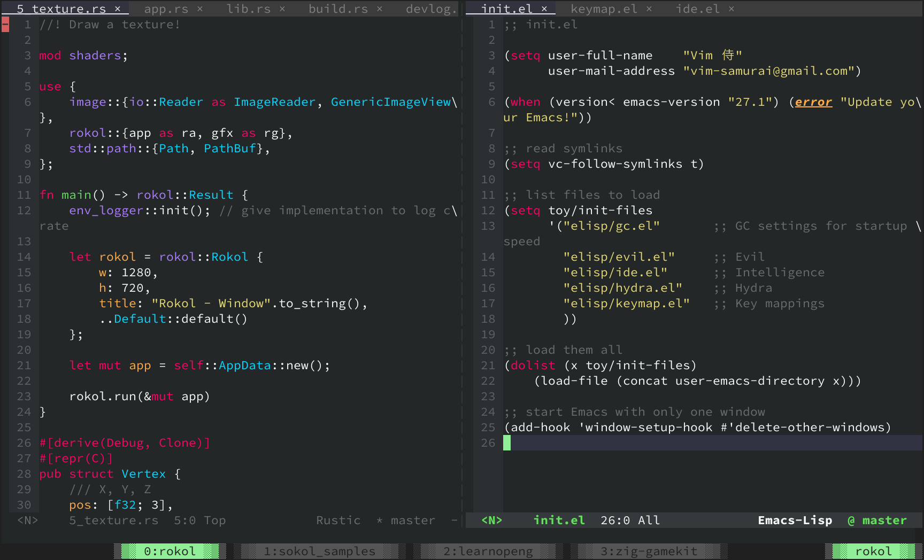Select the 0:rokol tmux window
The width and height of the screenshot is (924, 560).
click(x=169, y=551)
